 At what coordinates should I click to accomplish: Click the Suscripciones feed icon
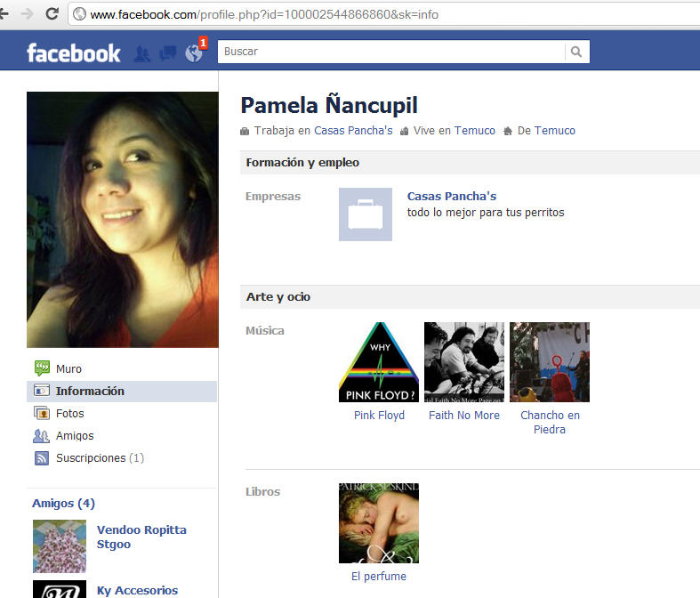(x=42, y=457)
